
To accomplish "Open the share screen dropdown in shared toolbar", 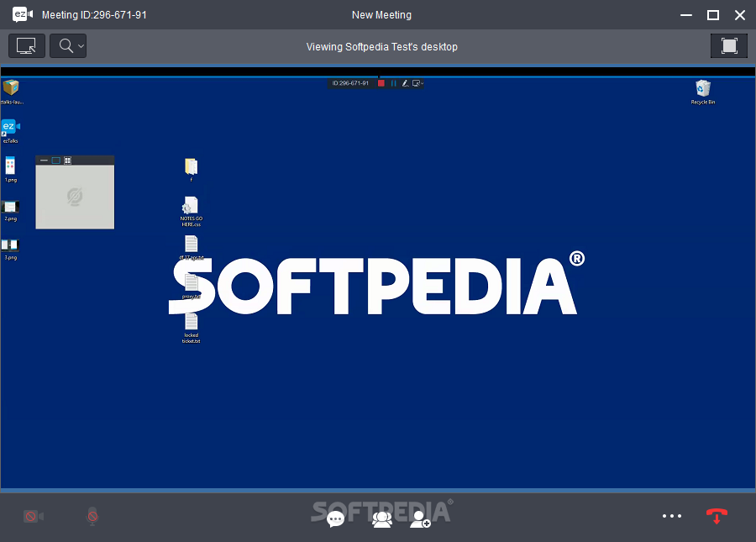I will pos(417,83).
